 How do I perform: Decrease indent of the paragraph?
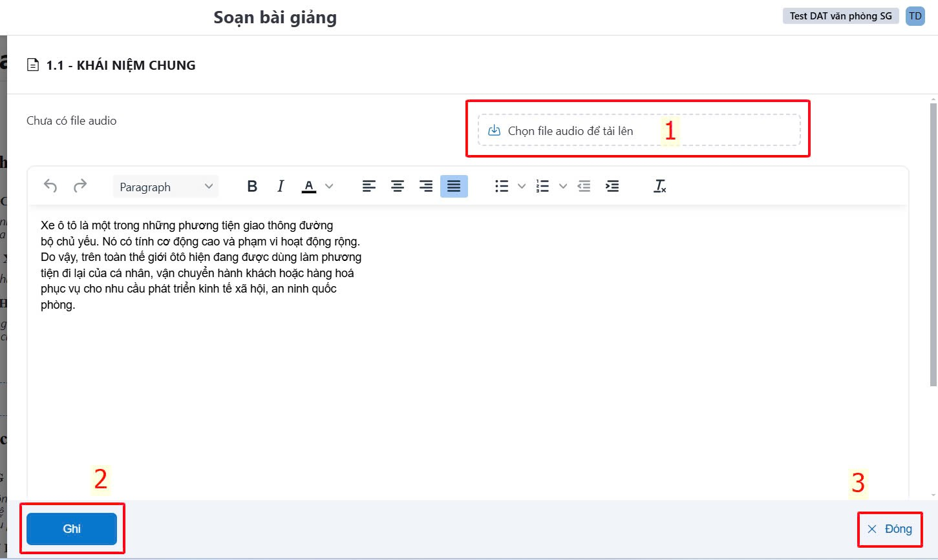pos(584,187)
